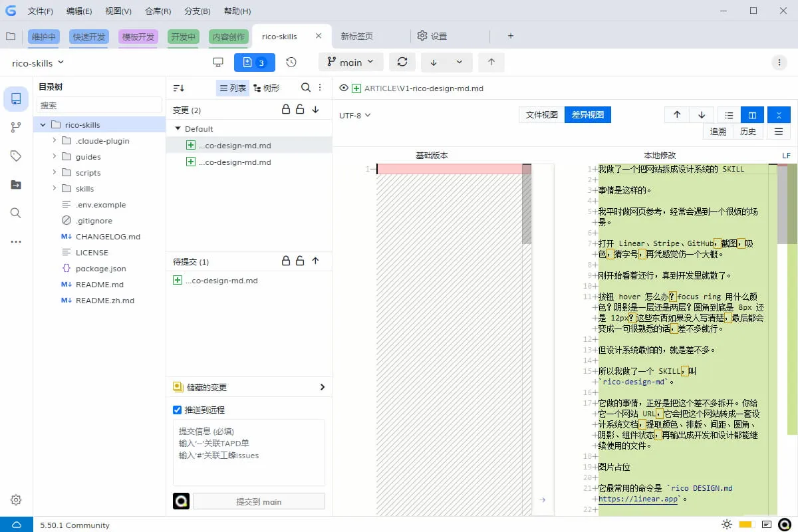Open the 文件(F) menu

tap(40, 11)
